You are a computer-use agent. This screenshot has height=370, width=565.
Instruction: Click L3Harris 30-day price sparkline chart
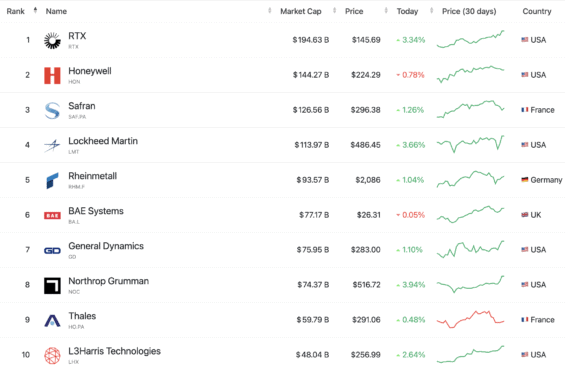click(x=470, y=354)
